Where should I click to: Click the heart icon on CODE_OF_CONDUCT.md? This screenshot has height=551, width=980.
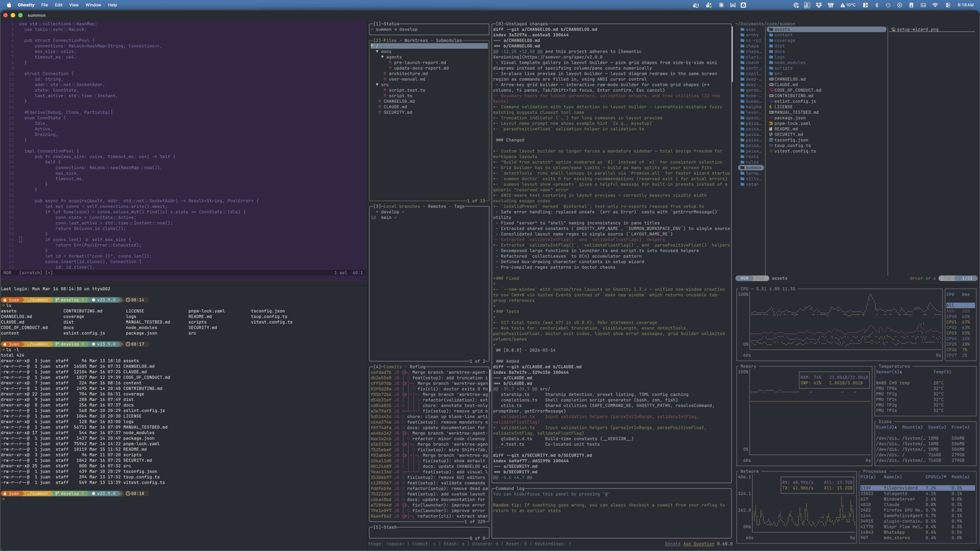tap(770, 90)
